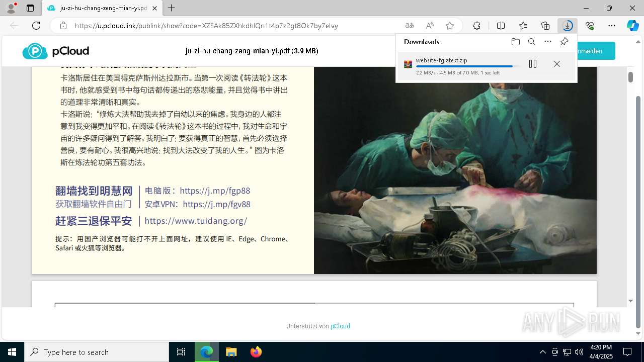Open the Edge profile icon
This screenshot has width=644, height=362.
[x=11, y=8]
